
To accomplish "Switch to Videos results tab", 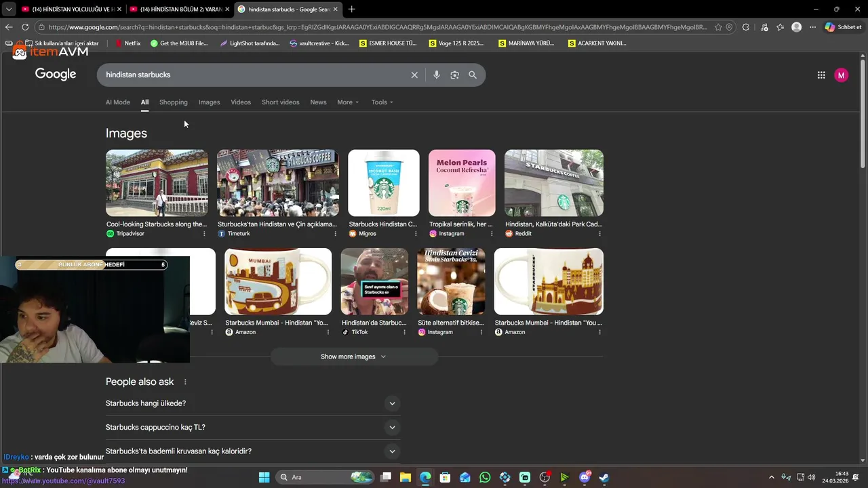I will tap(241, 102).
